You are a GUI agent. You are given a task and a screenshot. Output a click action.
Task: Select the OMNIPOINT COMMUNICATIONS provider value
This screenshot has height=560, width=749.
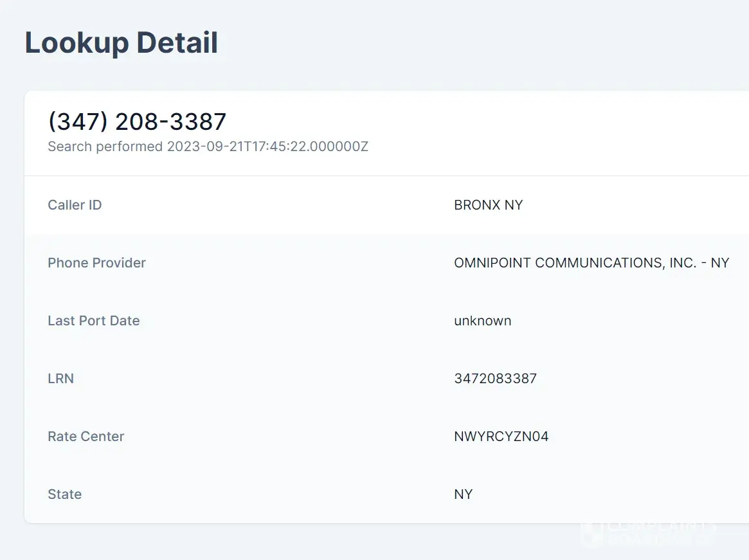(x=591, y=263)
